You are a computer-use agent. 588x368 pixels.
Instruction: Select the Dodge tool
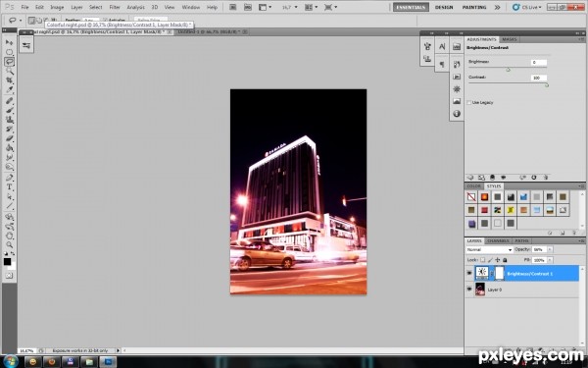[x=9, y=167]
